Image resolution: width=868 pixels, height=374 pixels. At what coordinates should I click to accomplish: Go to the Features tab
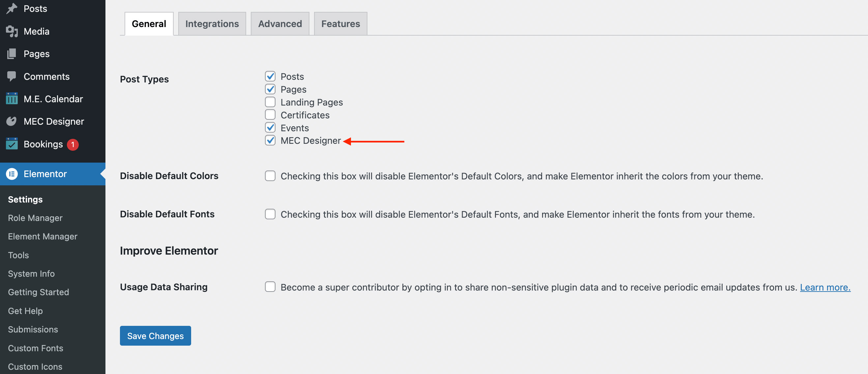[x=340, y=24]
